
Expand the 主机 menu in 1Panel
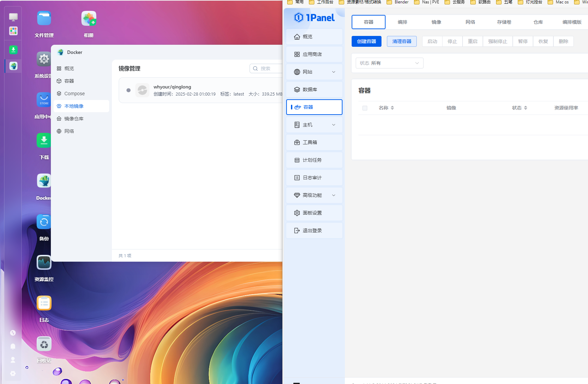314,125
